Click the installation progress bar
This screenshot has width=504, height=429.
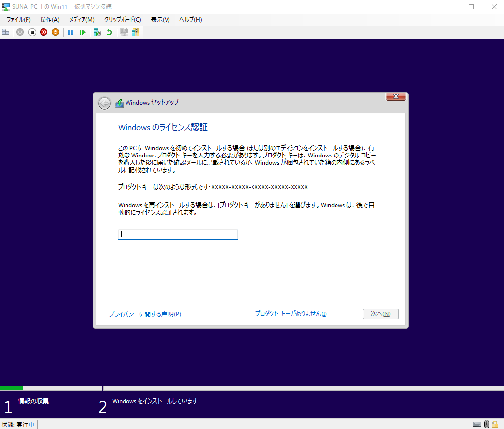[252, 388]
